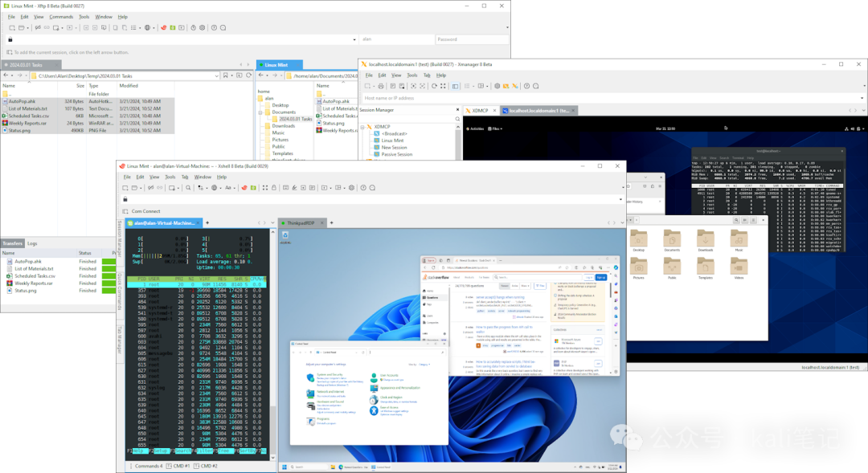Open the Xftp local path dropdown
Viewport: 868px width, 473px height.
(216, 75)
